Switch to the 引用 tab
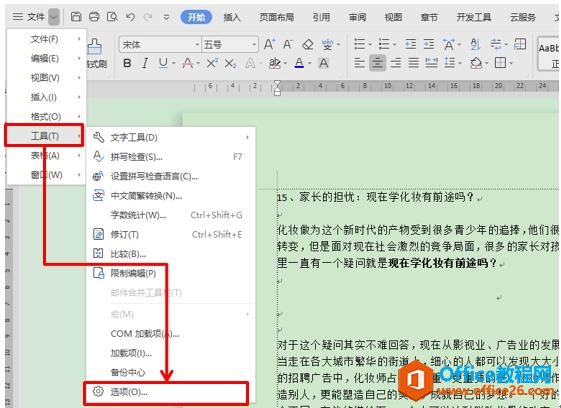Viewport: 561px width, 408px height. 321,17
